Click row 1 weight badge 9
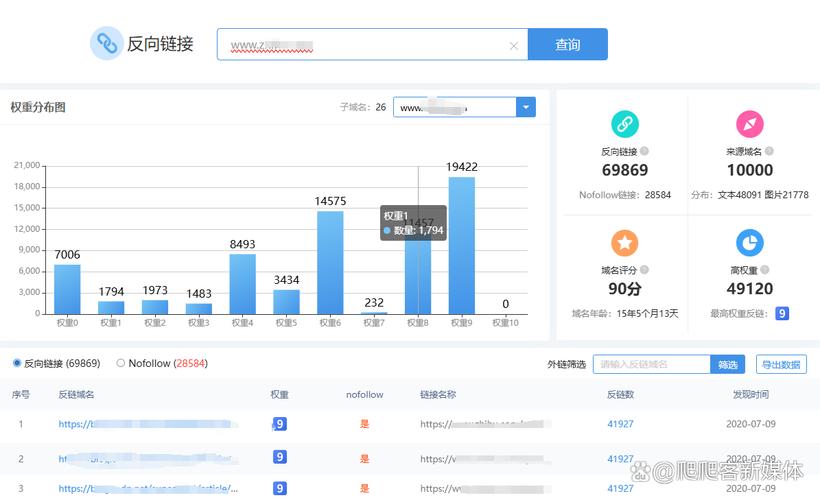The height and width of the screenshot is (500, 820). point(280,424)
